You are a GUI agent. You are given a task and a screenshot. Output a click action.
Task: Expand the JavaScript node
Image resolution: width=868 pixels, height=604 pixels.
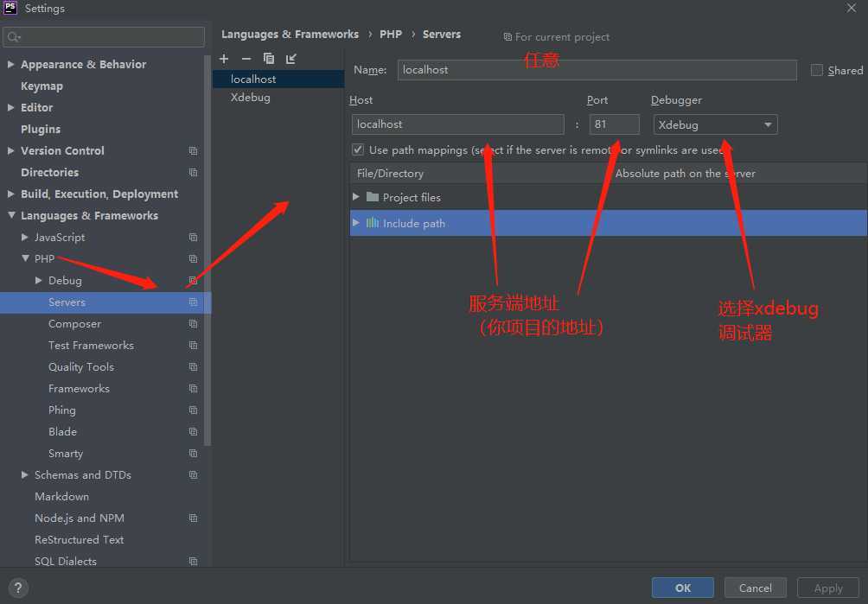[24, 237]
